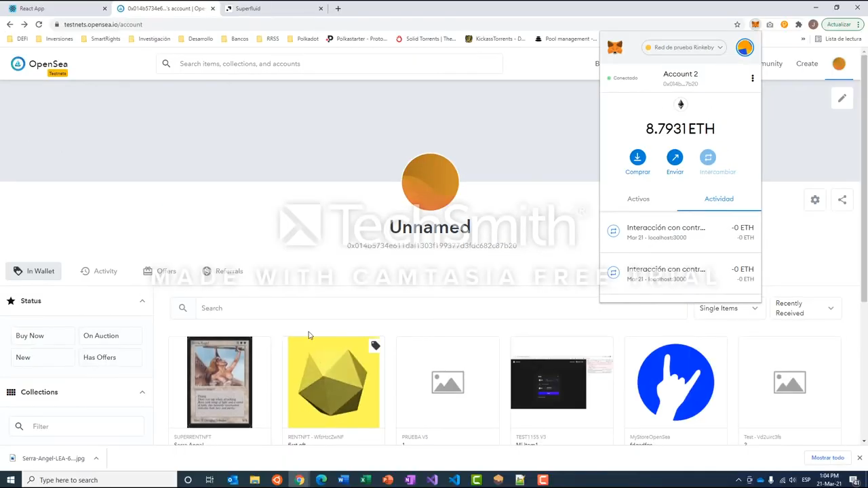This screenshot has width=868, height=488.
Task: Switch to the Activos tab in MetaMask
Action: tap(638, 199)
